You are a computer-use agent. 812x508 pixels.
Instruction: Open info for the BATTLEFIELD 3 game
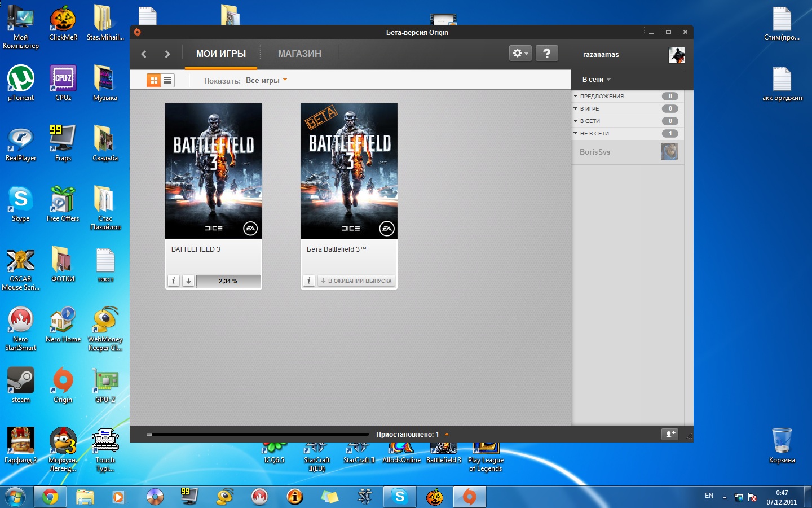coord(174,281)
